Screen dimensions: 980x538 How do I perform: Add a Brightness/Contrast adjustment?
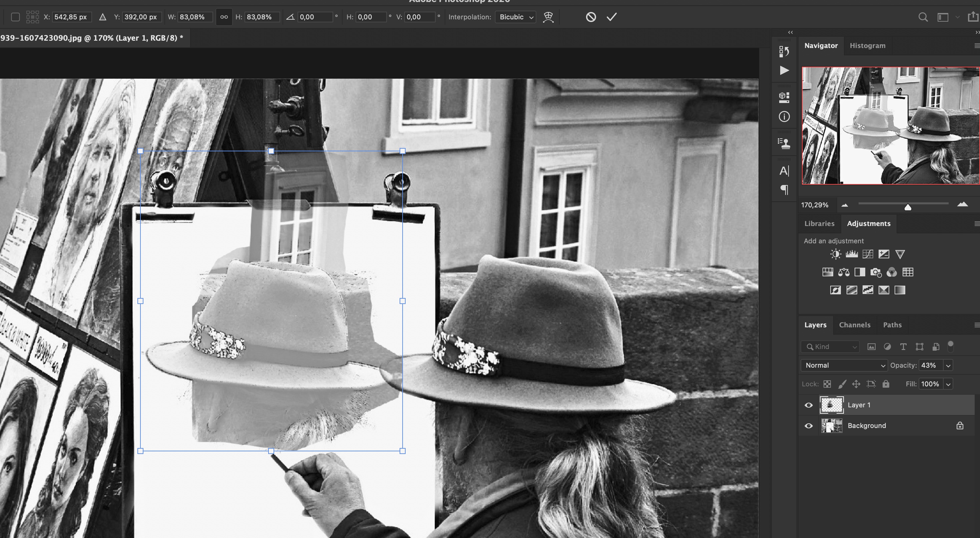[x=836, y=254]
